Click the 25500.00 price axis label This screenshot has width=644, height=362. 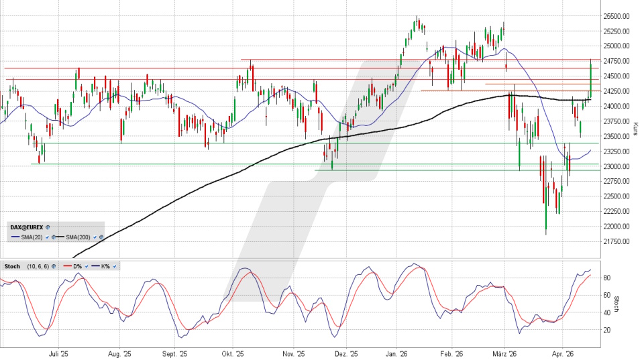tap(616, 16)
